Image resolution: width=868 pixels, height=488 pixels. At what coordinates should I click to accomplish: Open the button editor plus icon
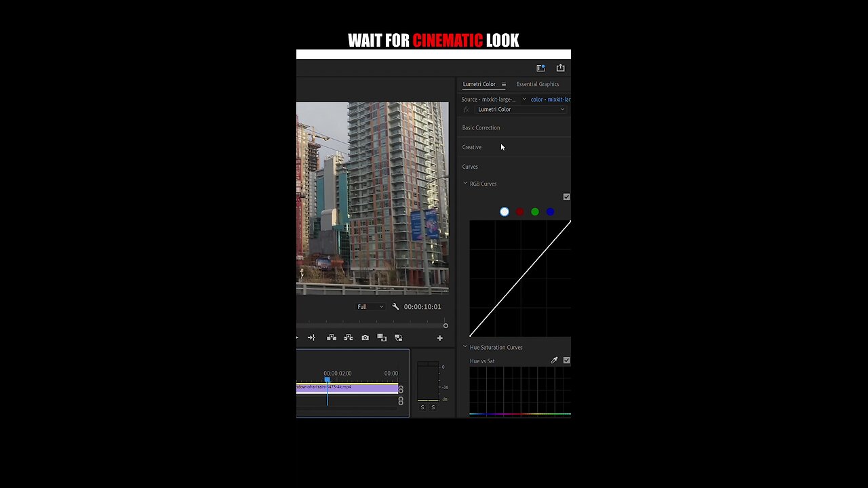point(439,338)
